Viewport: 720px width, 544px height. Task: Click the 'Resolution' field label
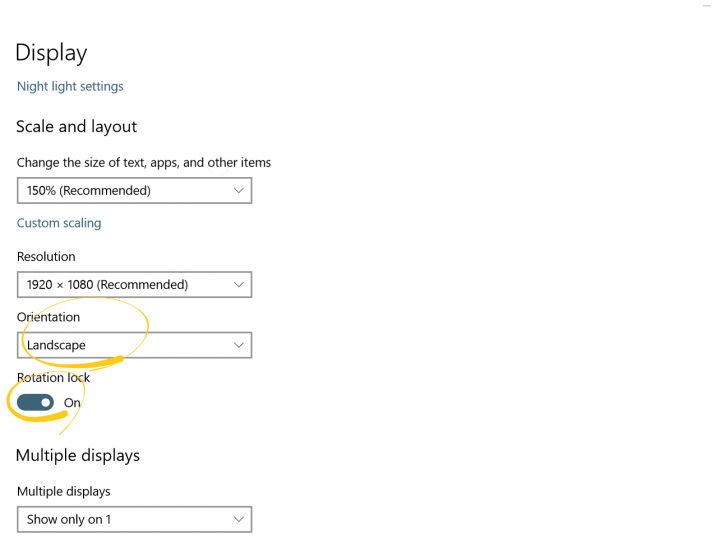(46, 257)
